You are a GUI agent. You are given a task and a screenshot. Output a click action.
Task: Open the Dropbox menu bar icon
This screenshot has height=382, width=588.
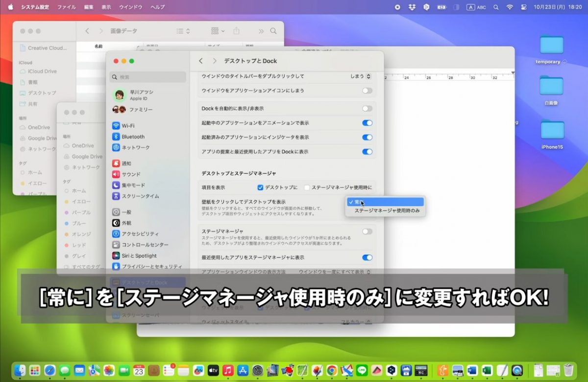click(412, 7)
